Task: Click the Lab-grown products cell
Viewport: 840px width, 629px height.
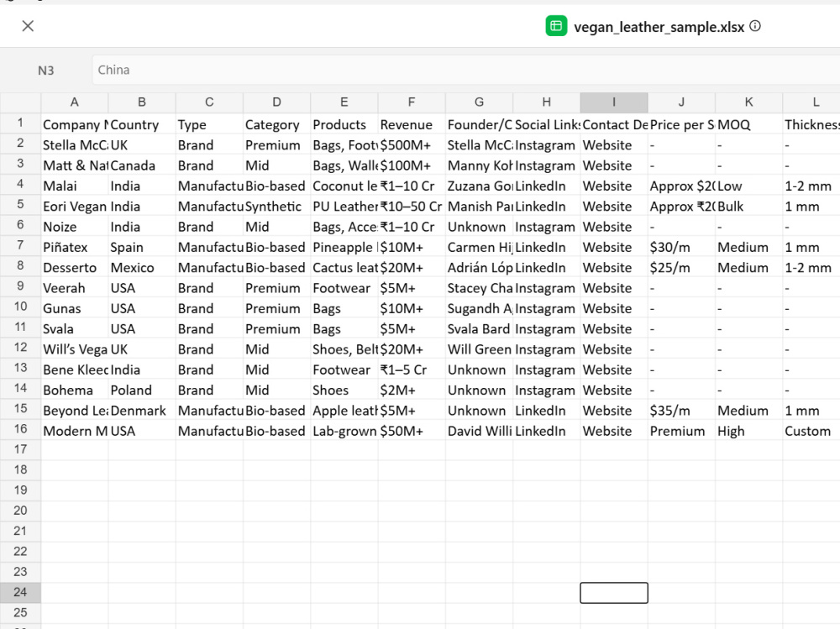Action: (344, 431)
